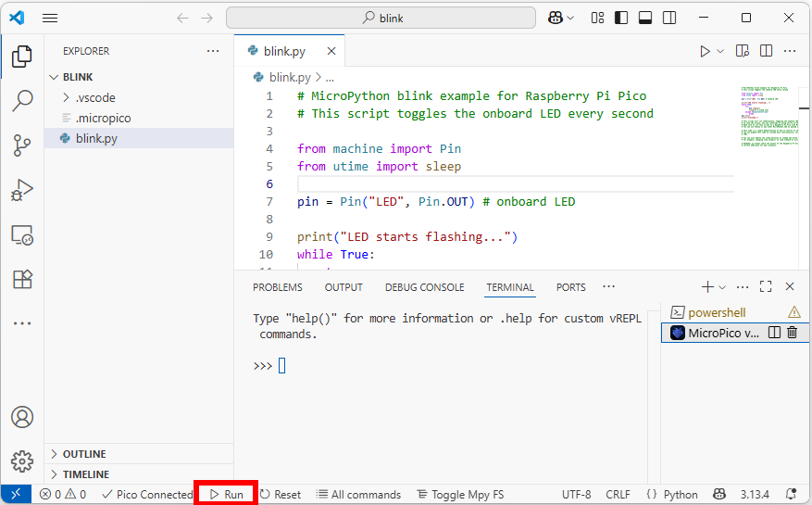Select blink.py in the Explorer tree

[x=139, y=138]
